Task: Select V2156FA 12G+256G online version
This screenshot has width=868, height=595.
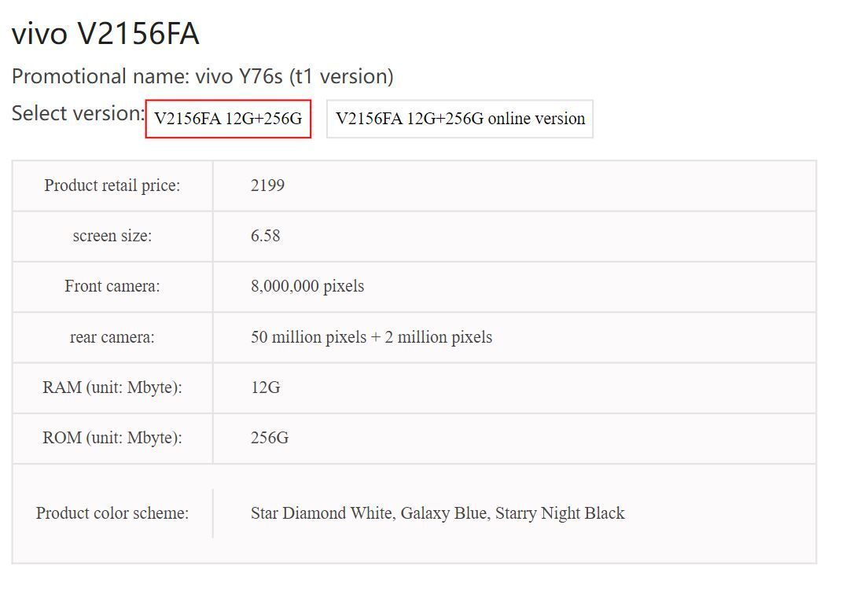Action: point(460,119)
